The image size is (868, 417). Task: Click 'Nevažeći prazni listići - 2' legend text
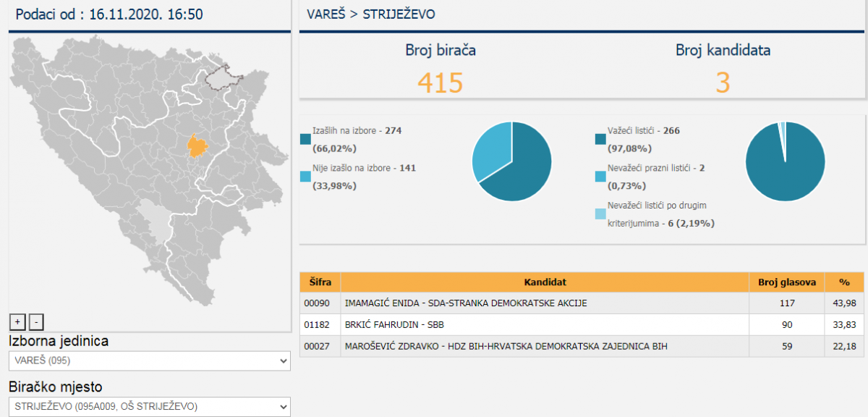[x=656, y=168]
